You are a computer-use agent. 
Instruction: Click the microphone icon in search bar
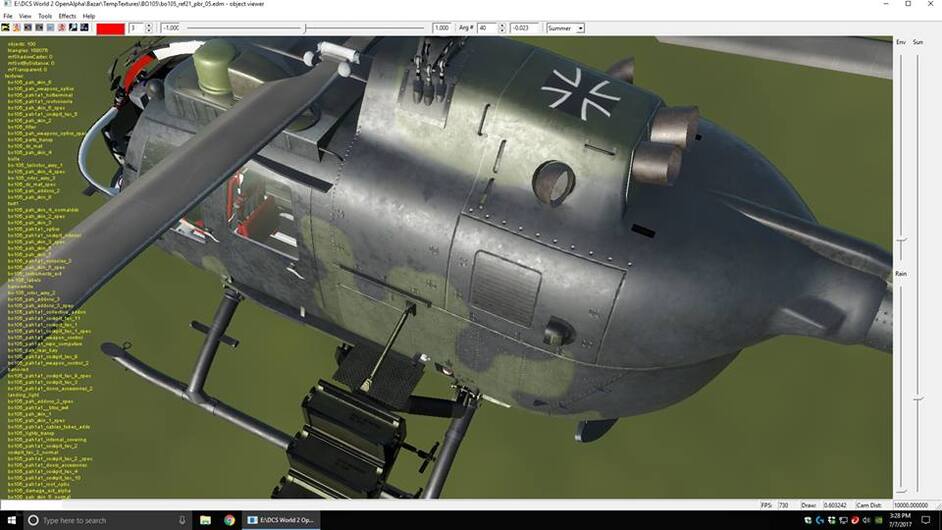pyautogui.click(x=181, y=520)
